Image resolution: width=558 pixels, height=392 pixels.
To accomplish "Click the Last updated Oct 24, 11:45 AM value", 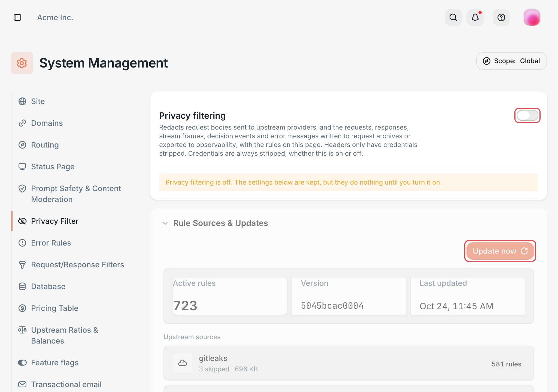I will [456, 306].
